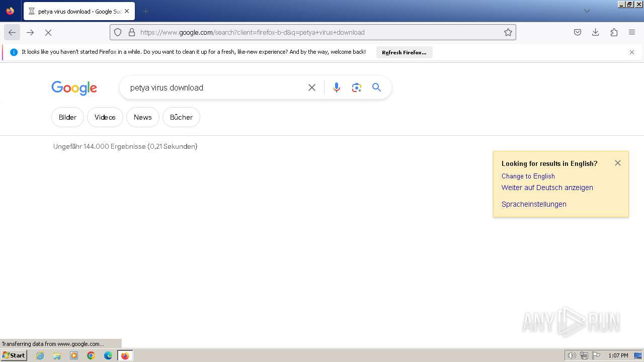This screenshot has width=644, height=362.
Task: Clear the search query with the X
Action: [312, 87]
